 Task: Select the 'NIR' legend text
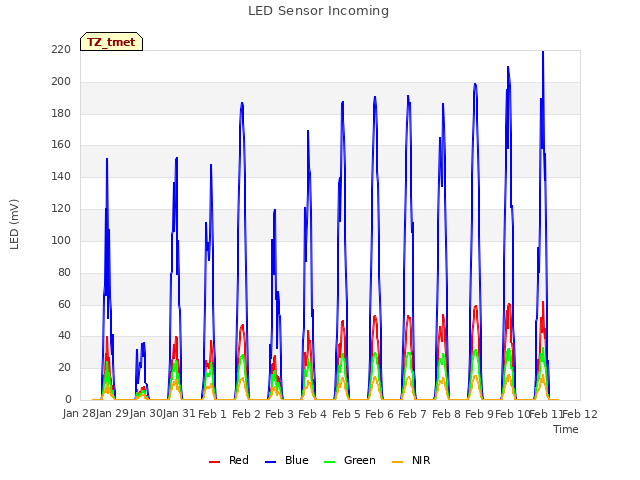421,460
